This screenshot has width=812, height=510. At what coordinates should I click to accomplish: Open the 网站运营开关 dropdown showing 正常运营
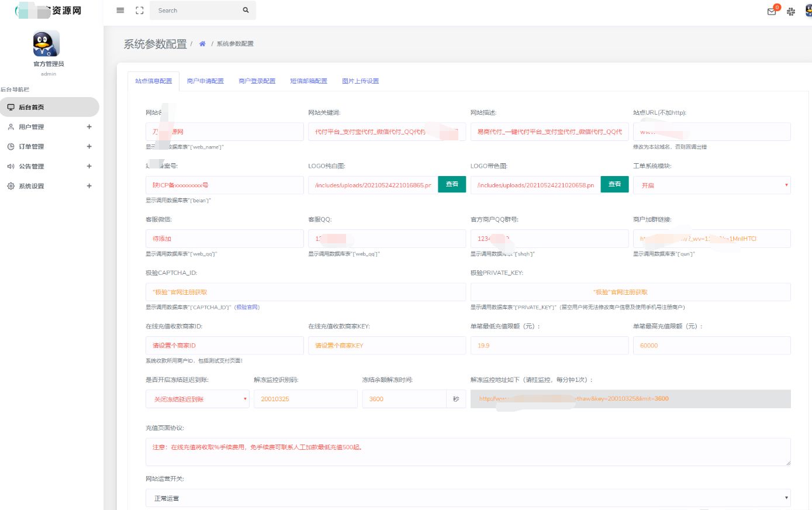468,498
